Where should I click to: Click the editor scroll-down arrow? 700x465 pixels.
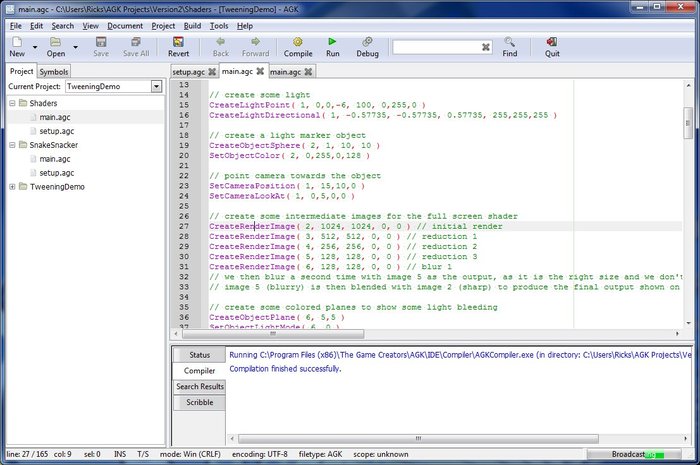click(688, 323)
